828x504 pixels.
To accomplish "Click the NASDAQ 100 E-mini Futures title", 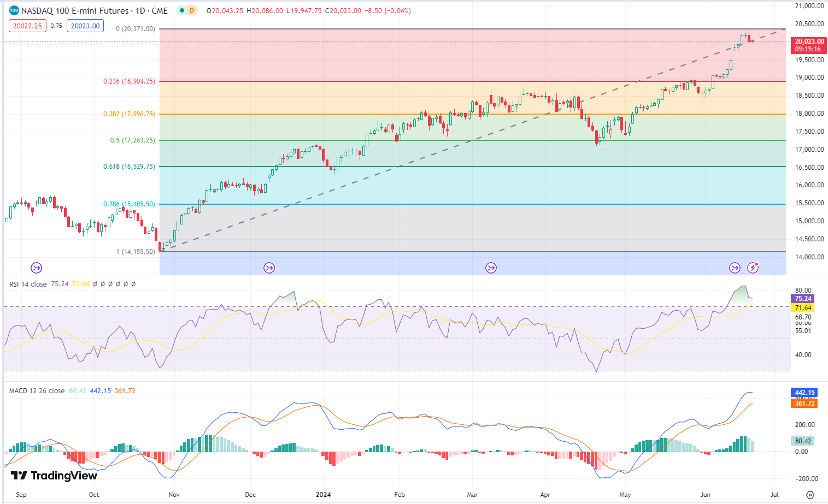I will tap(75, 10).
